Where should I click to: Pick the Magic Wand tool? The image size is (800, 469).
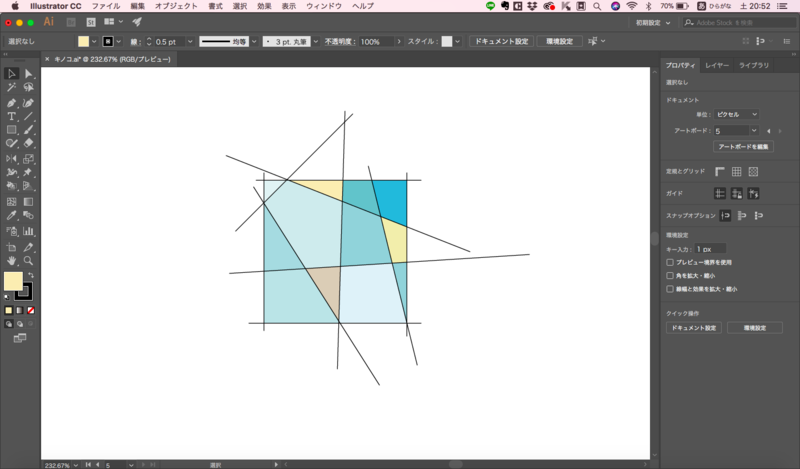point(11,87)
